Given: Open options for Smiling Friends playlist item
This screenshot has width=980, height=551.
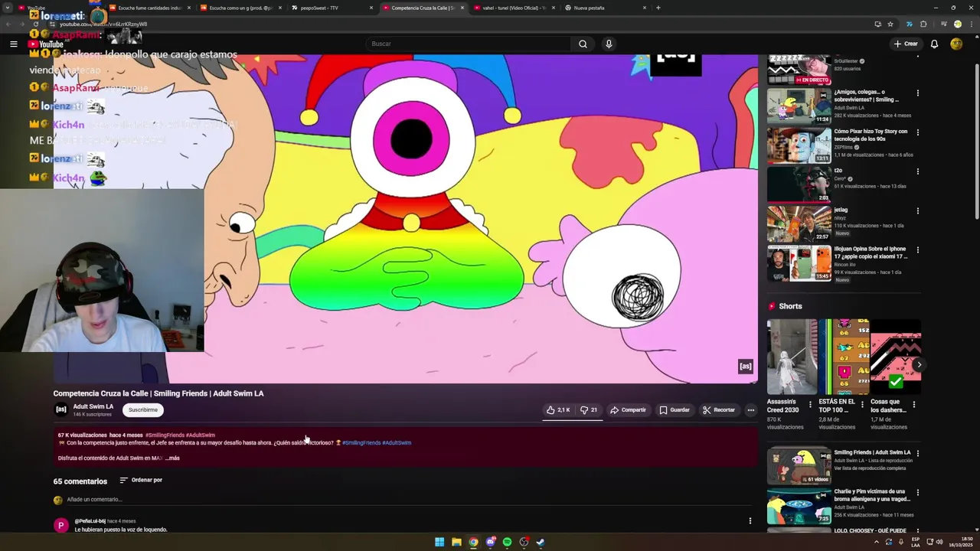Looking at the screenshot, I should (917, 454).
